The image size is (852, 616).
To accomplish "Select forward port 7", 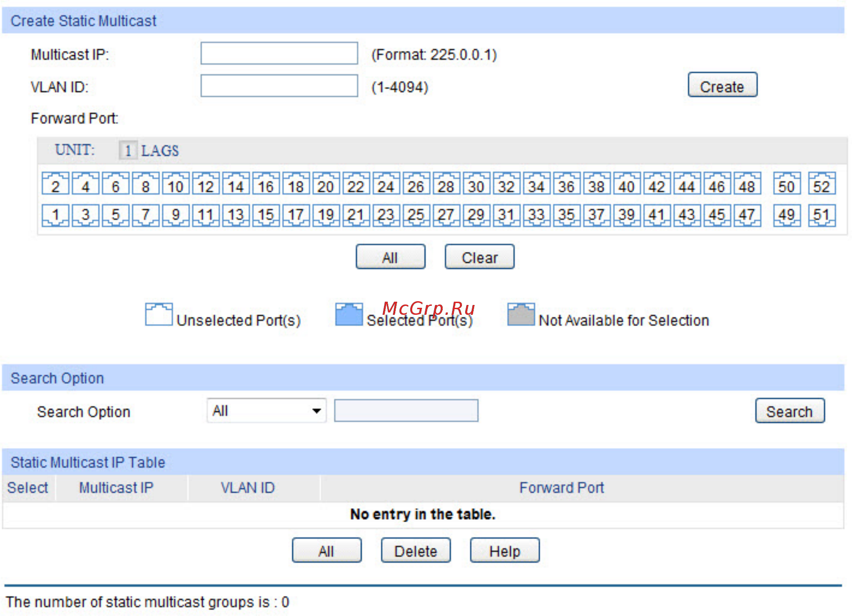I will [146, 215].
